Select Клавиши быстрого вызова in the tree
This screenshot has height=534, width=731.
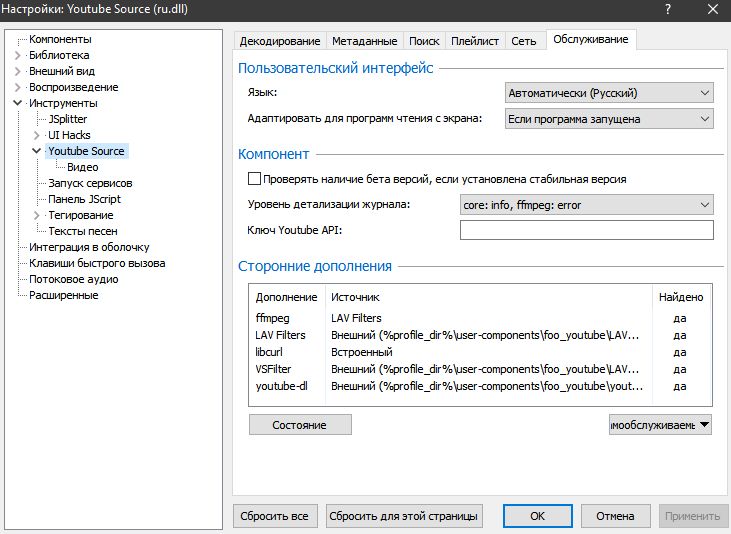click(x=97, y=264)
